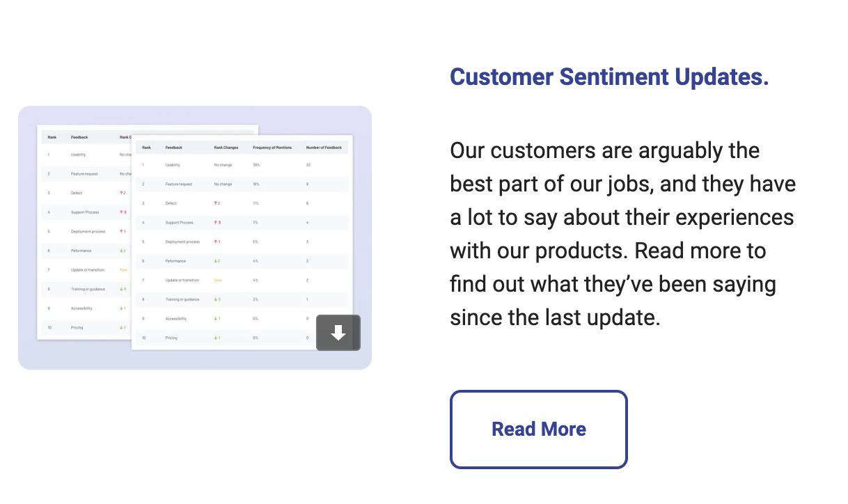Click the Customer Sentiment Updates heading

coord(609,77)
